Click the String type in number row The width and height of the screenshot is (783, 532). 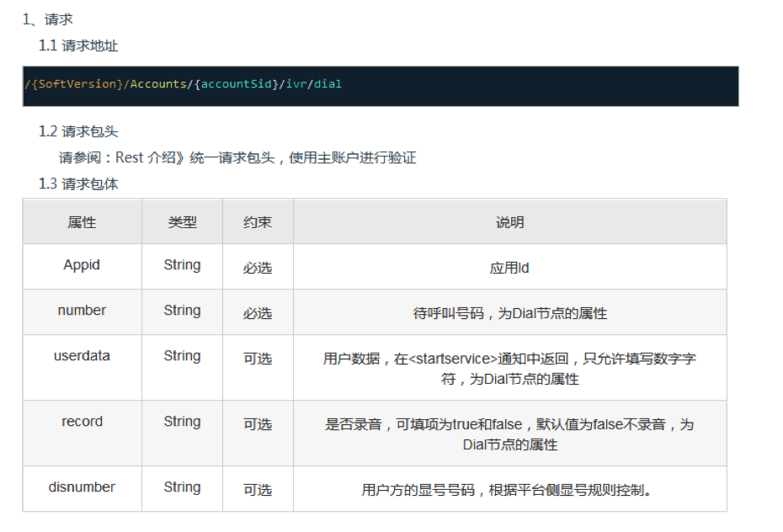pos(182,311)
